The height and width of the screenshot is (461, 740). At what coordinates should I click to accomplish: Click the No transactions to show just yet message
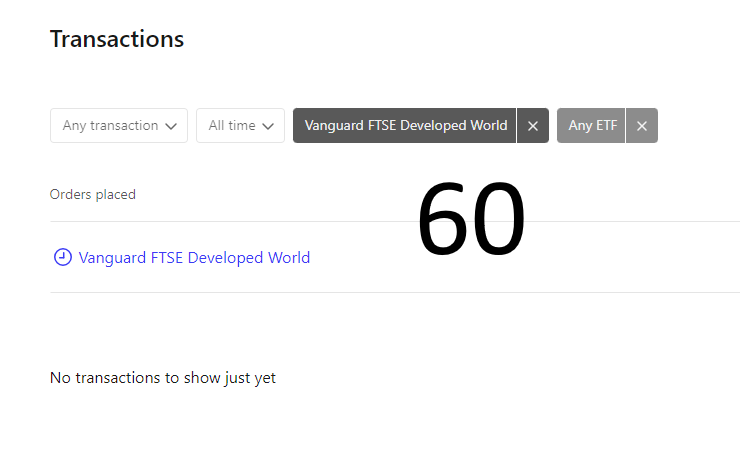pos(163,378)
